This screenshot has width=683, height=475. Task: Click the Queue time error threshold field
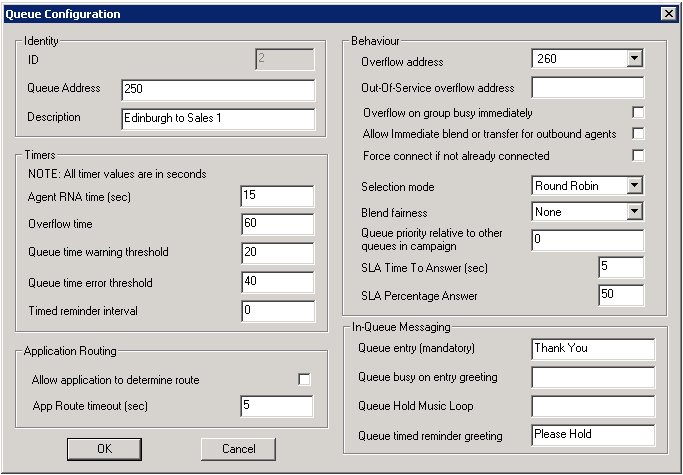pyautogui.click(x=277, y=282)
